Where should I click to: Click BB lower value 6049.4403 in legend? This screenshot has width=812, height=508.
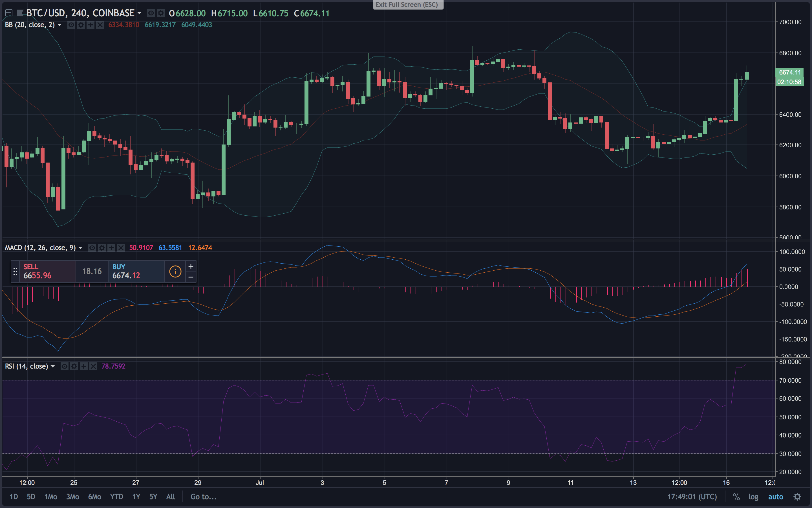197,25
